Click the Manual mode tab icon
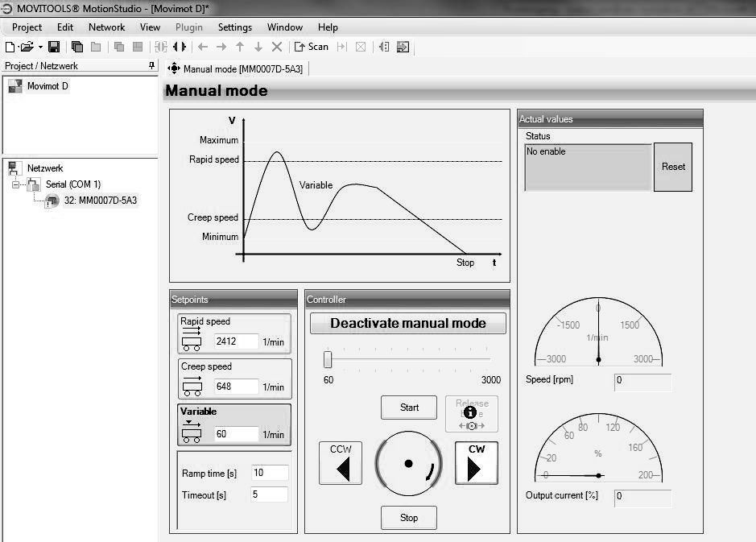The image size is (756, 542). (x=174, y=69)
